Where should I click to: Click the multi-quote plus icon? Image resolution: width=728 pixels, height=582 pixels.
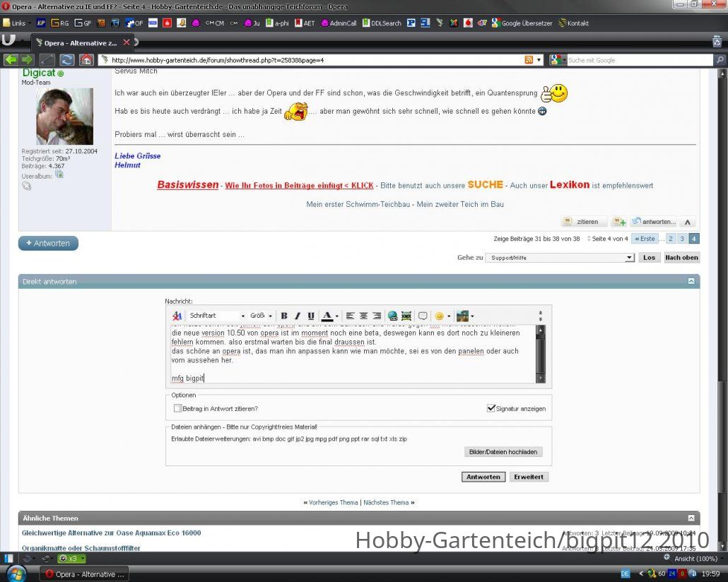point(619,222)
